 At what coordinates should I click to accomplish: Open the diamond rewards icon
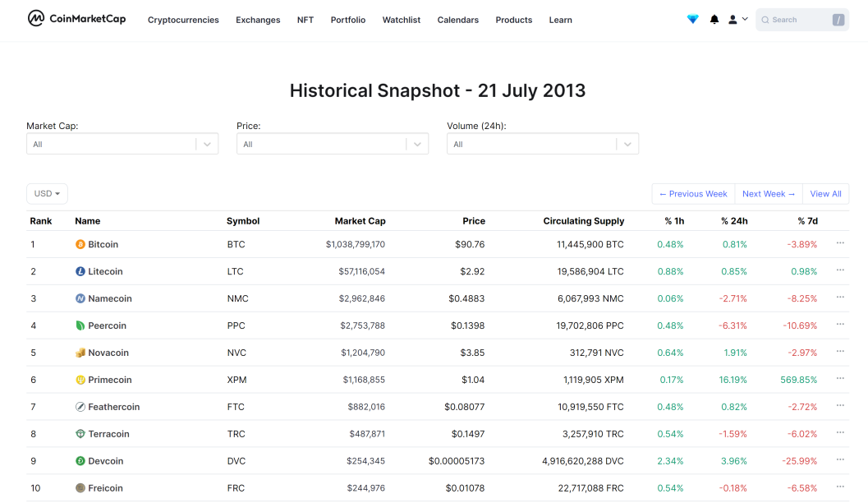(x=692, y=20)
